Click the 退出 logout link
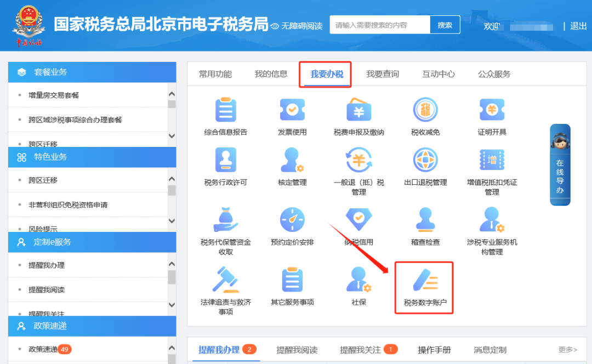Screen dimensions: 592x364 pyautogui.click(x=578, y=26)
